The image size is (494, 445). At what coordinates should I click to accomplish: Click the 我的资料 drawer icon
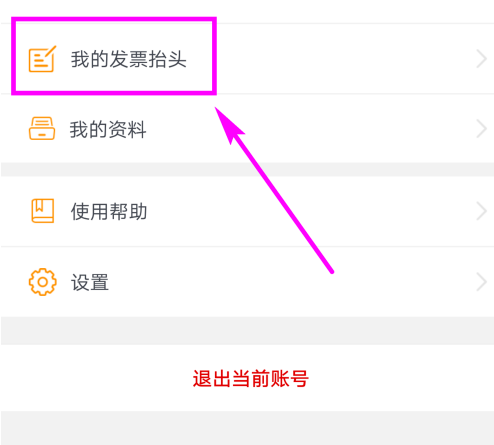(x=42, y=128)
